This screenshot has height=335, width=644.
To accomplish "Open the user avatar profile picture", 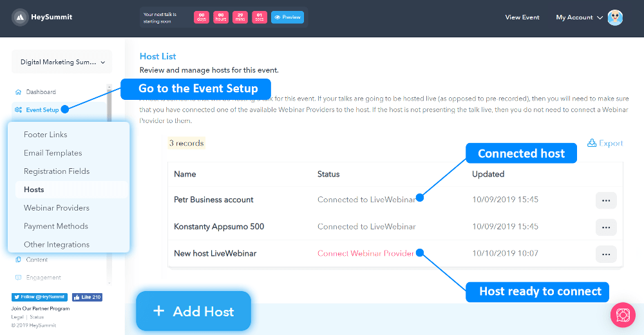I will pos(615,17).
